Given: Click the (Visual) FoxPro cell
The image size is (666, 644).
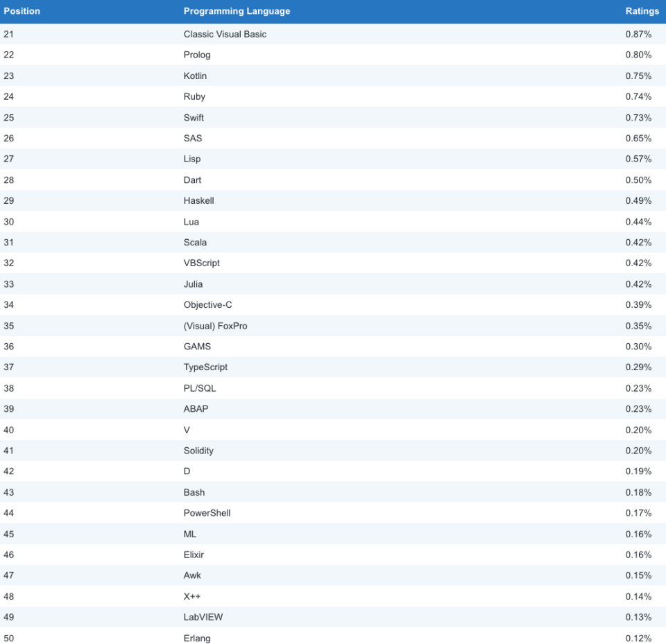Looking at the screenshot, I should pyautogui.click(x=215, y=326).
